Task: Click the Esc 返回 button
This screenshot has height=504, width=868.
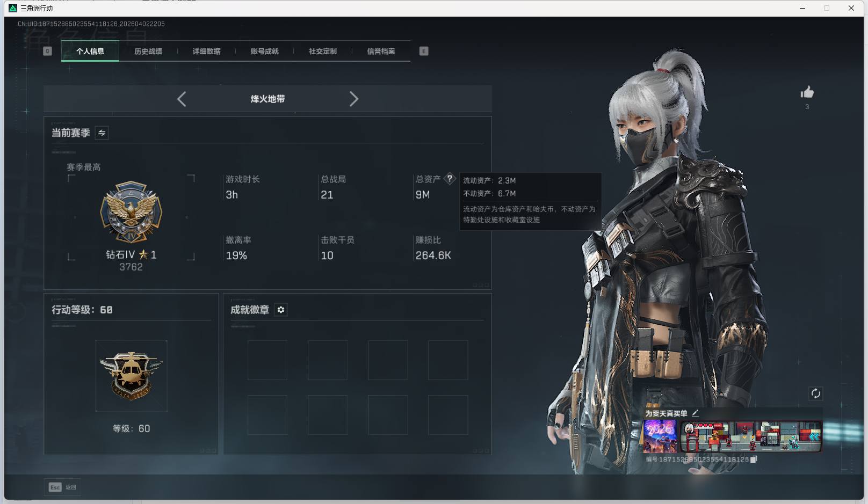Action: pyautogui.click(x=62, y=487)
